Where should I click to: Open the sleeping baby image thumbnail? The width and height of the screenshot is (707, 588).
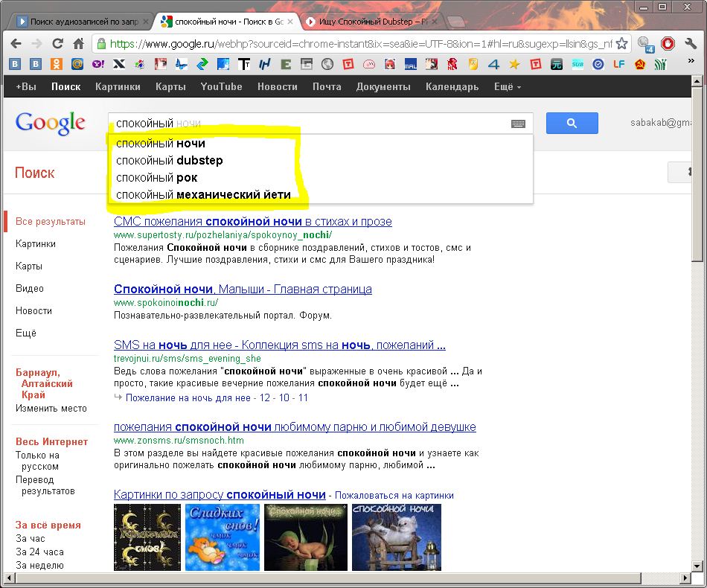(306, 537)
